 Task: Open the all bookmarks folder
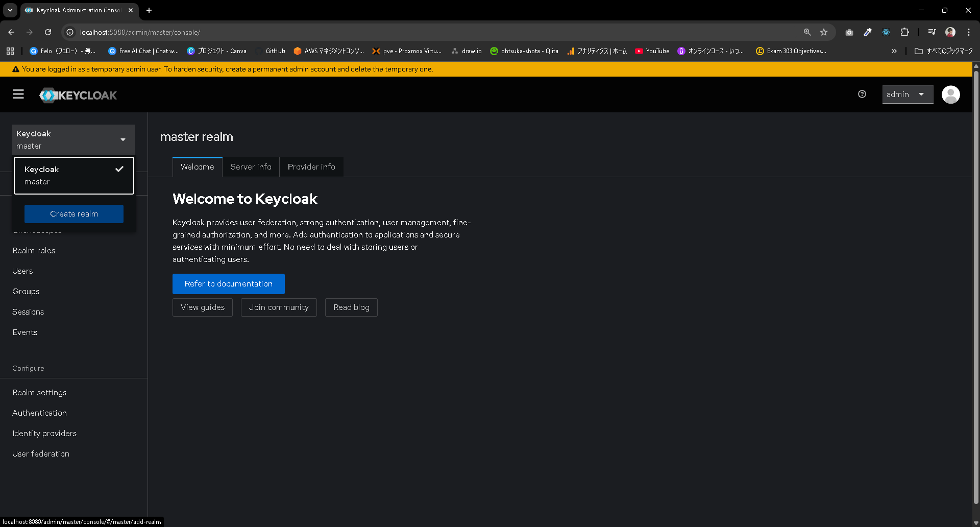[x=944, y=51]
